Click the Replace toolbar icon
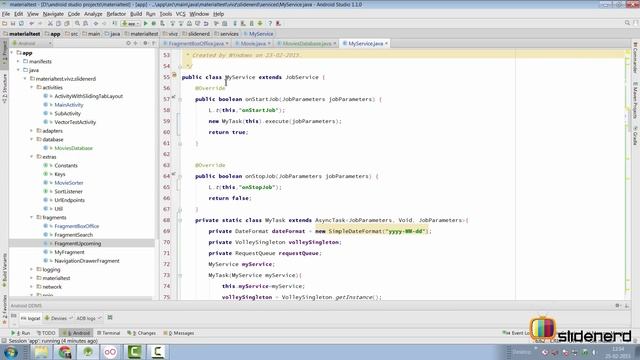640x360 pixels. point(85,24)
